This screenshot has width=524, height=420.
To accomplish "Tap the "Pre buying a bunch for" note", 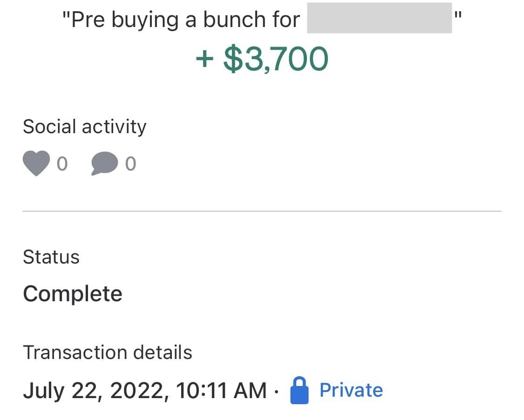I will point(181,20).
